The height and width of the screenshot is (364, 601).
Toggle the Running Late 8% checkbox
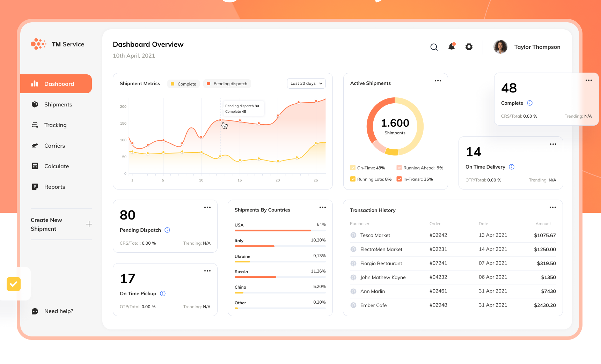pyautogui.click(x=353, y=179)
